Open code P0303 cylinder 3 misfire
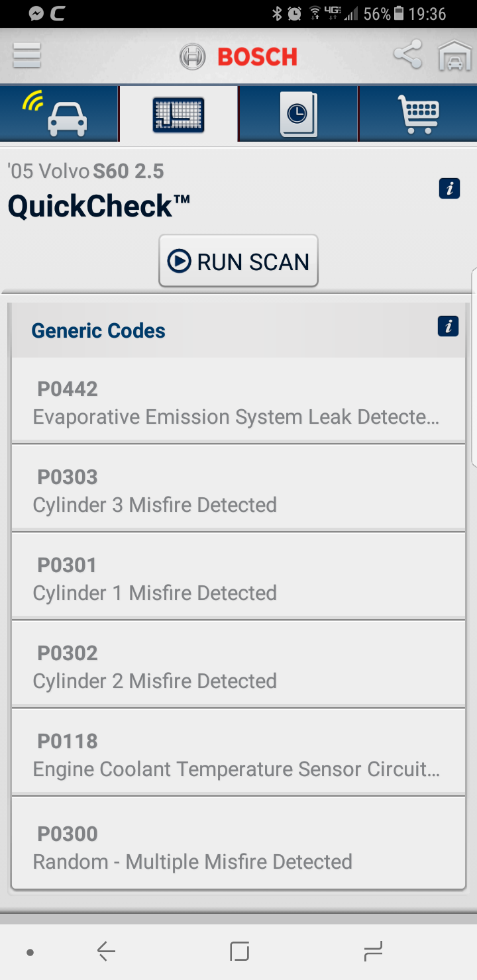Screen dimensions: 477x980 [238, 490]
